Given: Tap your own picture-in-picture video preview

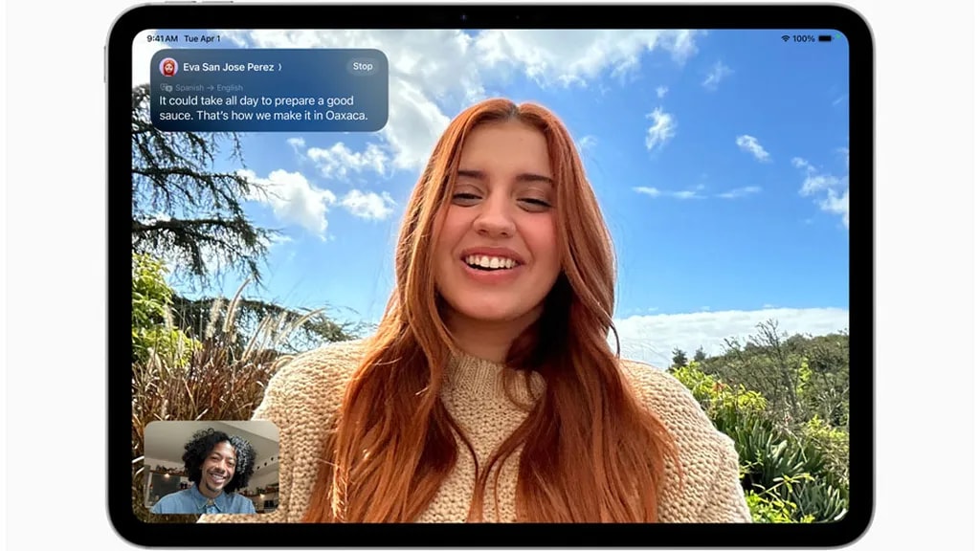Looking at the screenshot, I should [212, 466].
